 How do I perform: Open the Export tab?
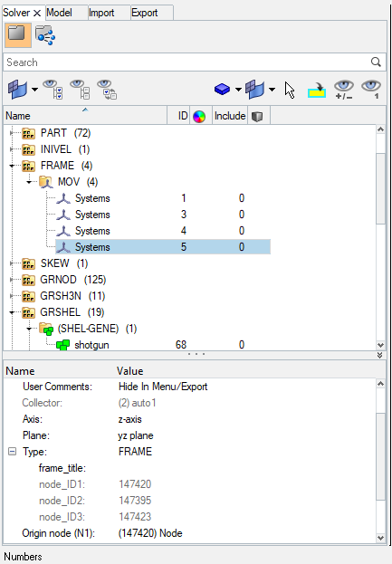pyautogui.click(x=144, y=13)
